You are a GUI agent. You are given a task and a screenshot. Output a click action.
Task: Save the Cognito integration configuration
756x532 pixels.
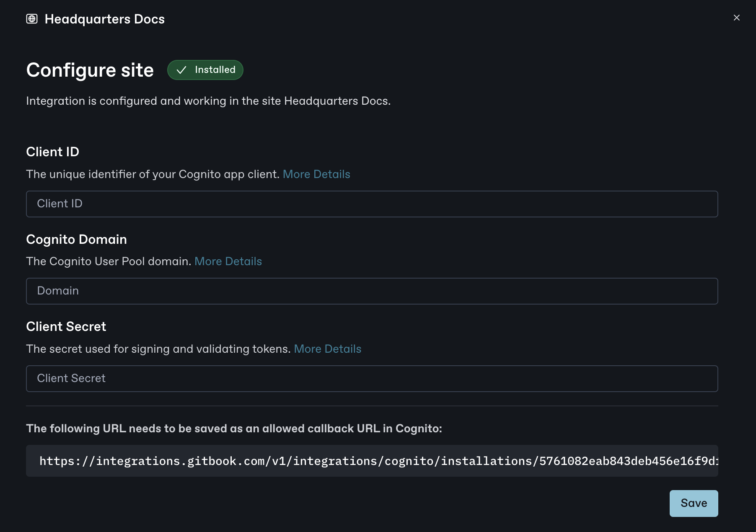coord(694,503)
